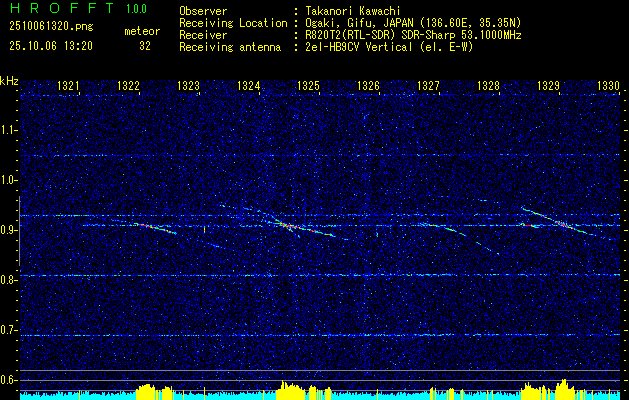Click the 0.6 kHz frequency label
Image resolution: width=629 pixels, height=400 pixels.
point(9,380)
